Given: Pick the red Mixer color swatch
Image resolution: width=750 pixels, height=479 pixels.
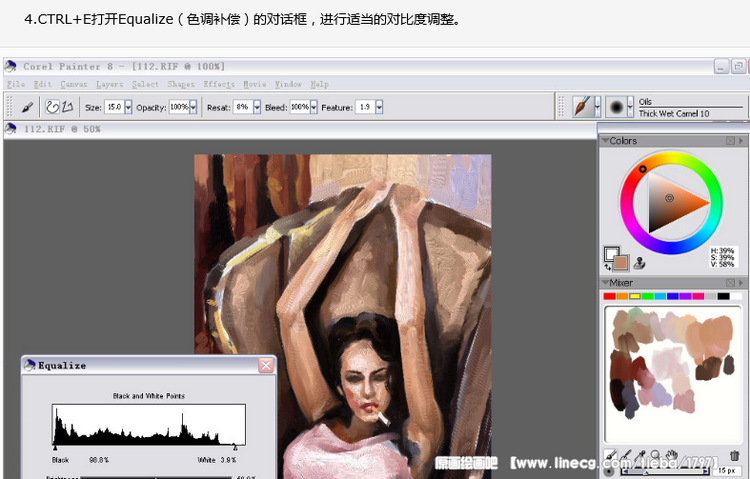Looking at the screenshot, I should [609, 297].
